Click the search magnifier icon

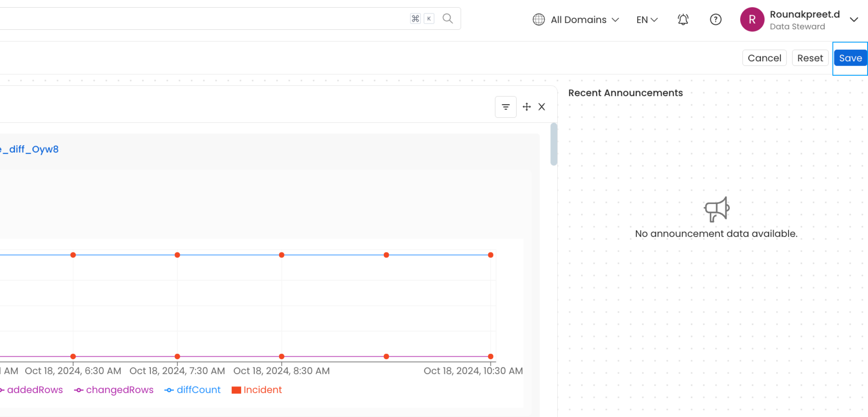tap(448, 18)
